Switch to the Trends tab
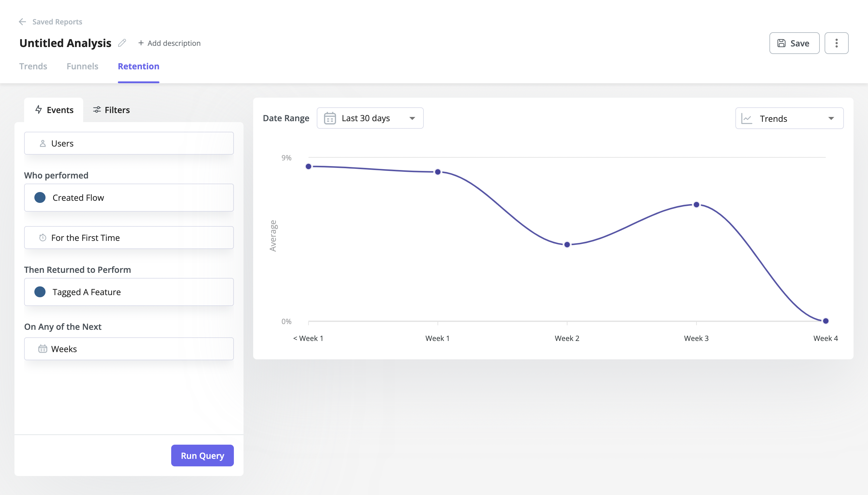The height and width of the screenshot is (495, 868). point(33,66)
